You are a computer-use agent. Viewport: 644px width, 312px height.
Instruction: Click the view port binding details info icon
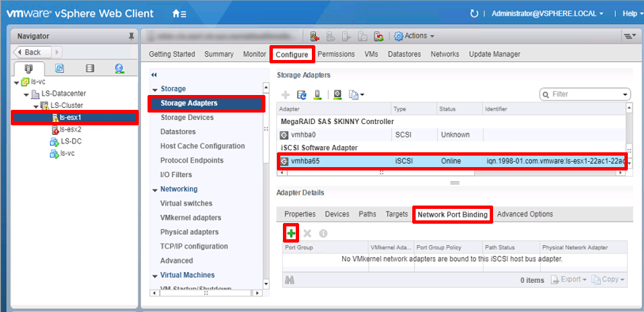[323, 233]
